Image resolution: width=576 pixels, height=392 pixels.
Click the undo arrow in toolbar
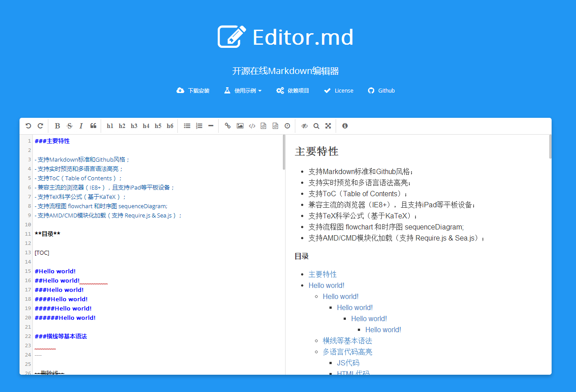(28, 126)
